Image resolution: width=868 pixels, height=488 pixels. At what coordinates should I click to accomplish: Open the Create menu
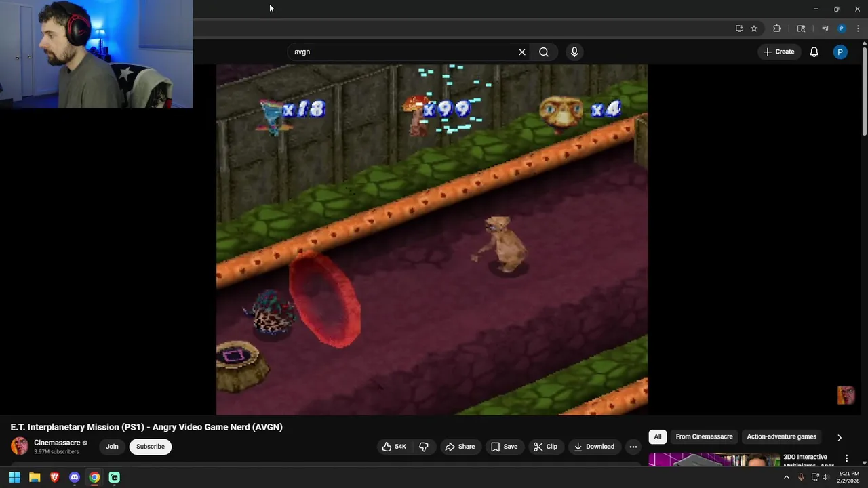[778, 52]
